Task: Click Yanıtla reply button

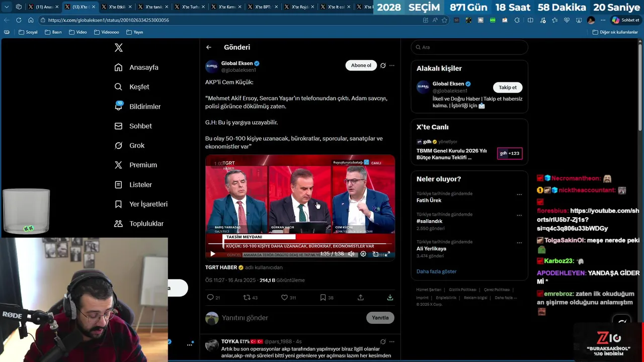Action: [380, 318]
